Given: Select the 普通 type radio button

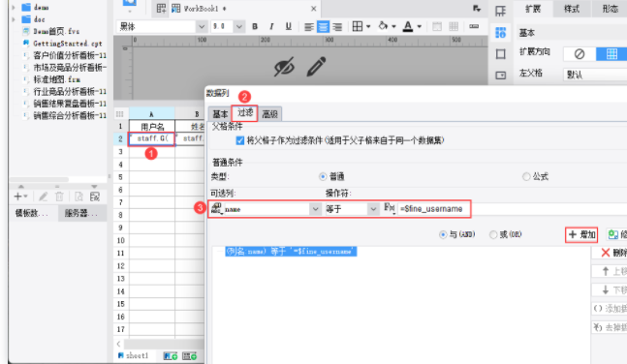Looking at the screenshot, I should coord(323,176).
